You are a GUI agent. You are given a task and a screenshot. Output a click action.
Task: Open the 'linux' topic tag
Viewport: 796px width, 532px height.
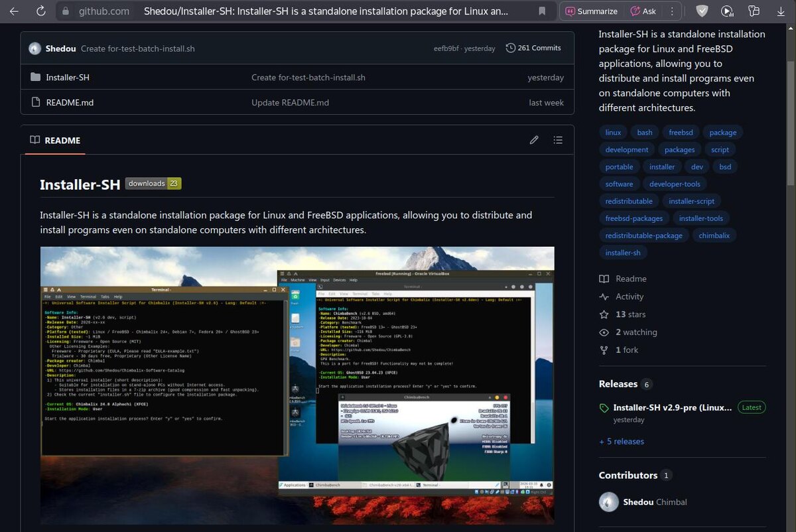tap(614, 132)
